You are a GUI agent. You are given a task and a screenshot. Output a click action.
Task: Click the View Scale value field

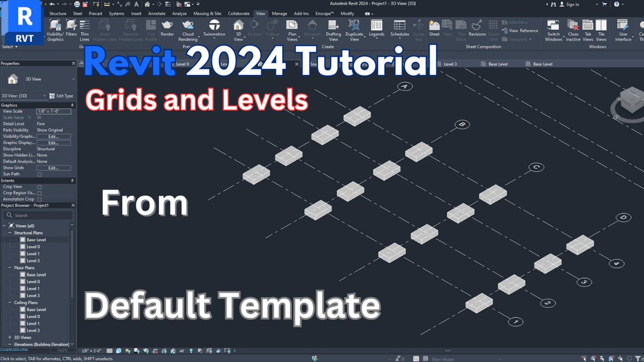click(x=53, y=111)
